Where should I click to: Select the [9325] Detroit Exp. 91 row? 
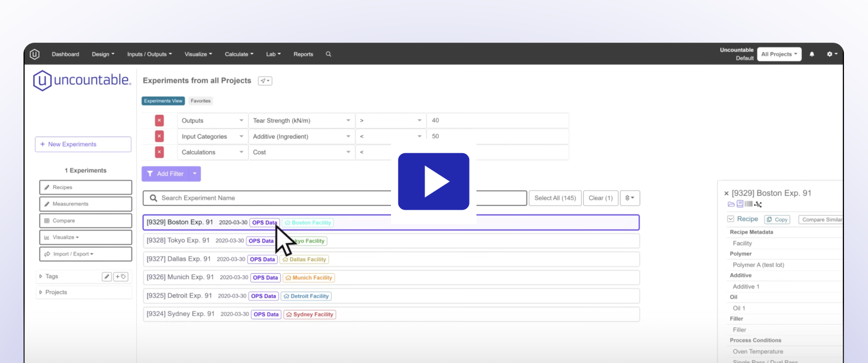coord(391,296)
